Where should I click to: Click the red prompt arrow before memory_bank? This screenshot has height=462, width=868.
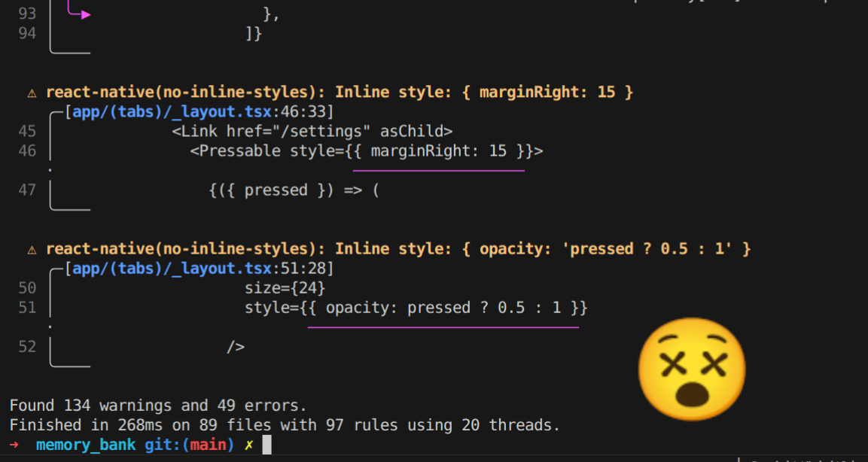tap(14, 445)
